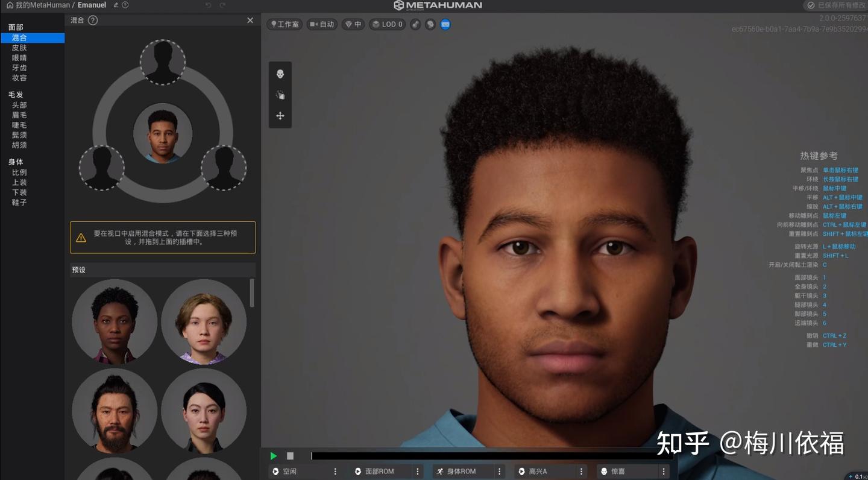Image resolution: width=868 pixels, height=480 pixels.
Task: Open the 工作室 lighting environment dropdown
Action: 285,25
